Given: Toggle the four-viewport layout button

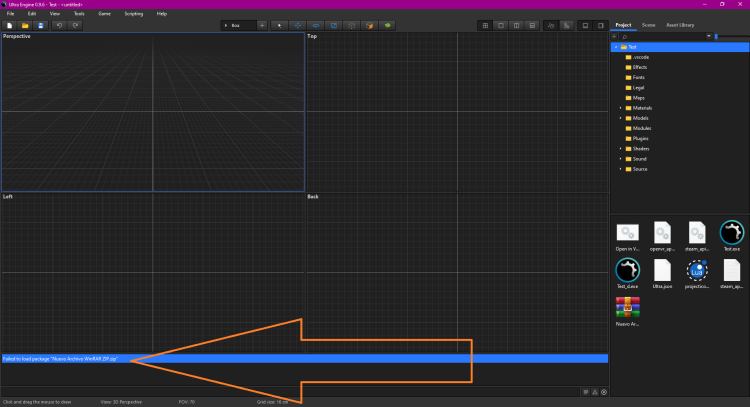Looking at the screenshot, I should click(485, 24).
